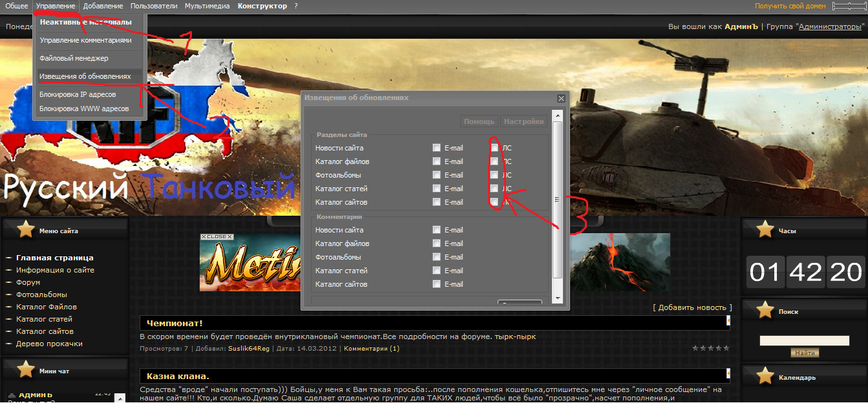This screenshot has width=868, height=403.
Task: Close the Metin banner via X CLOSE X
Action: (x=217, y=237)
